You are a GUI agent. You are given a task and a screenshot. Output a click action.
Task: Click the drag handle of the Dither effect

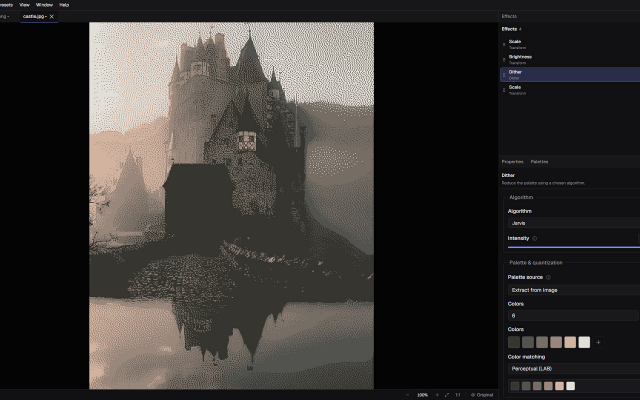[x=504, y=75]
